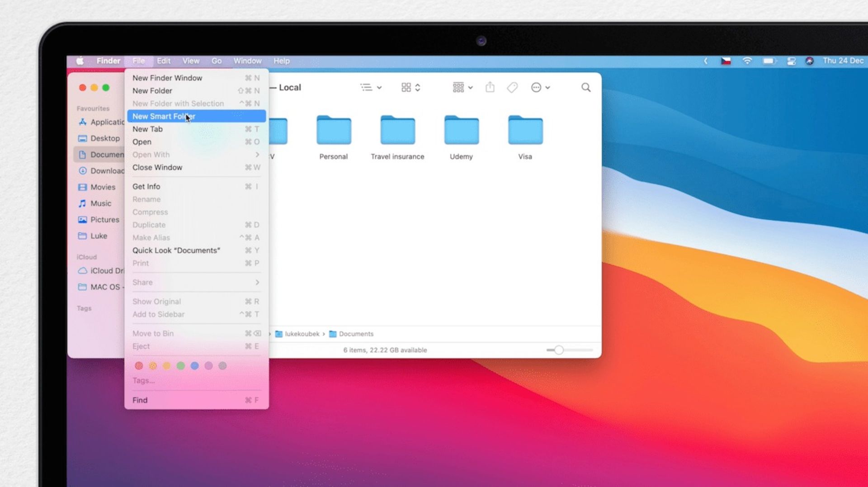Open the ellipsis action menu dropdown
Image resolution: width=868 pixels, height=487 pixels.
click(540, 87)
